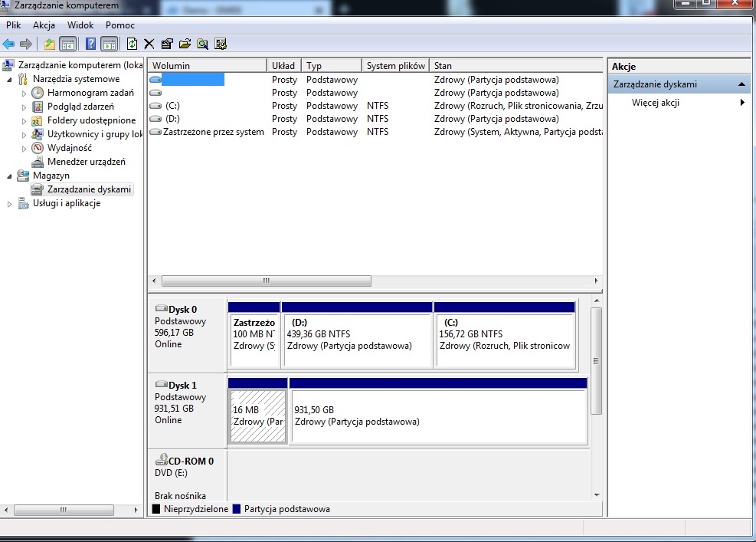Open the Plik menu

click(x=14, y=25)
